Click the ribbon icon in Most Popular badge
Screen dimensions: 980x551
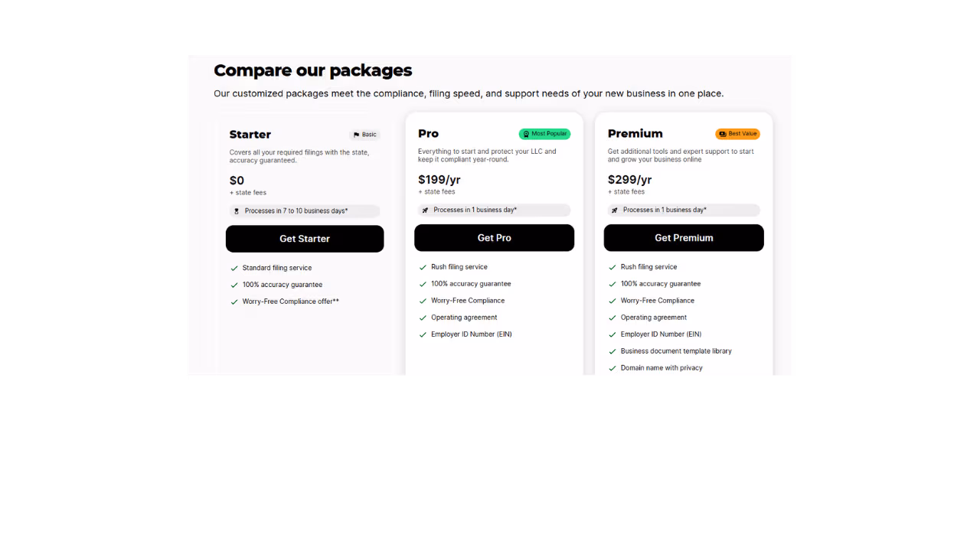point(526,134)
